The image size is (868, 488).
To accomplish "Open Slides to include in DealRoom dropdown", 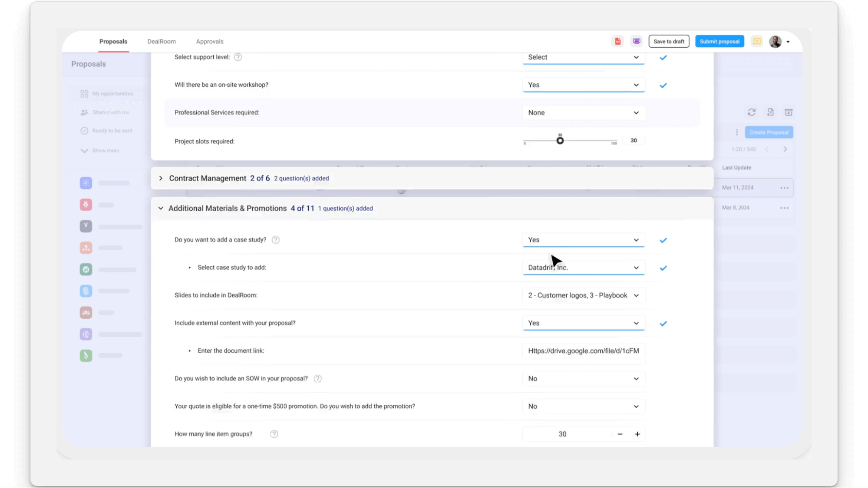I will point(583,295).
